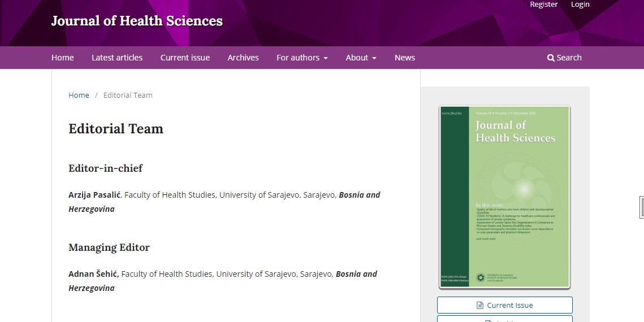The image size is (644, 322).
Task: Select the Current issue menu item
Action: [x=185, y=58]
